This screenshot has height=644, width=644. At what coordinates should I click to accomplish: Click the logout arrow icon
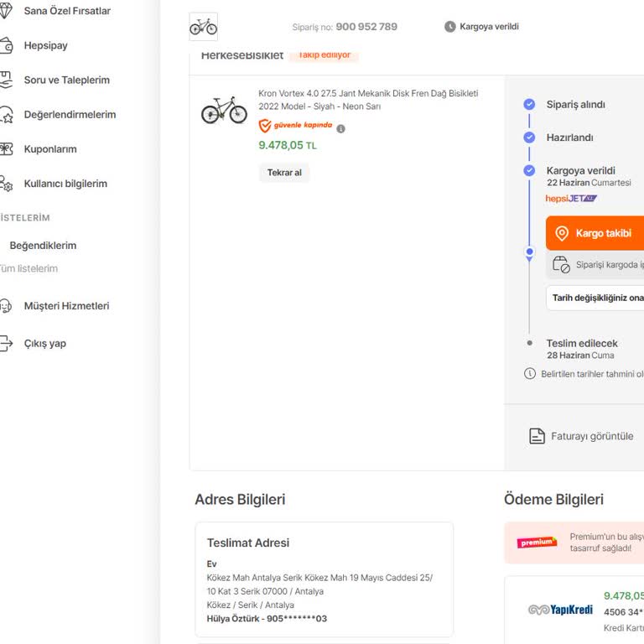pyautogui.click(x=6, y=343)
